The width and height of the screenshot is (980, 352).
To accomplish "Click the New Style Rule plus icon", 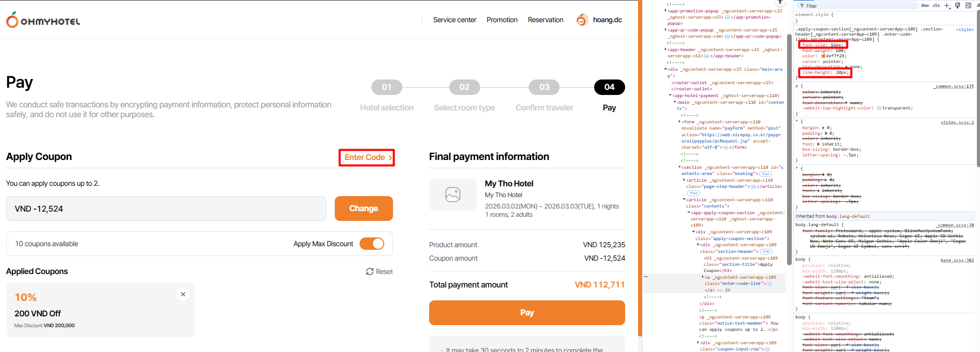I will point(947,6).
